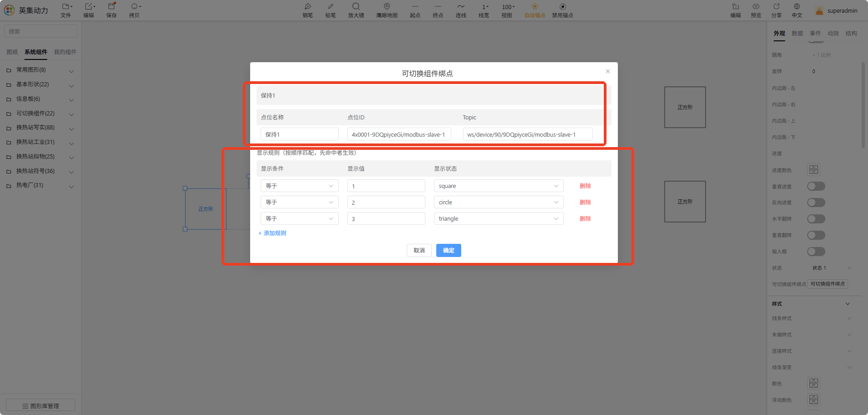Switch to the 动效 properties tab
868x415 pixels.
click(833, 33)
